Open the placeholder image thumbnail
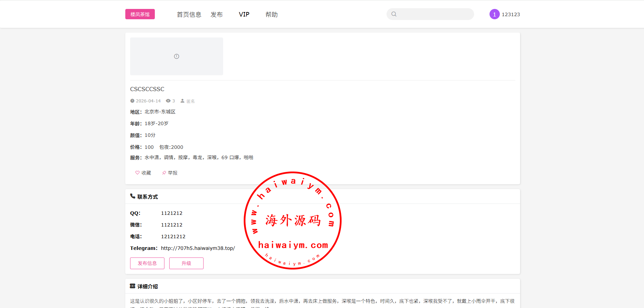Viewport: 644px width, 308px height. [x=176, y=56]
